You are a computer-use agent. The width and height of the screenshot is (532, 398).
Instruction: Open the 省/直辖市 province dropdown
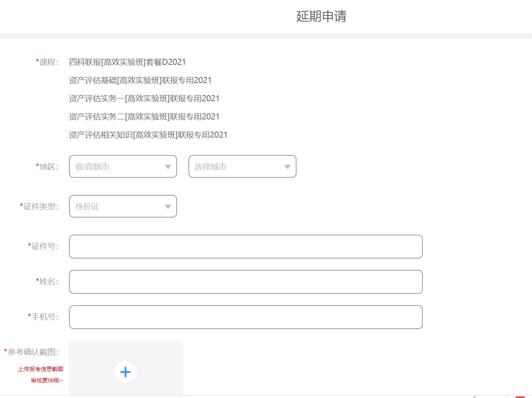123,166
